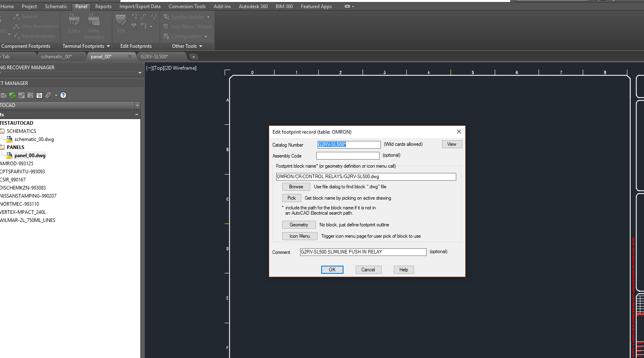Open the Terminal Strip Editor
This screenshot has height=358, width=644.
(x=74, y=23)
